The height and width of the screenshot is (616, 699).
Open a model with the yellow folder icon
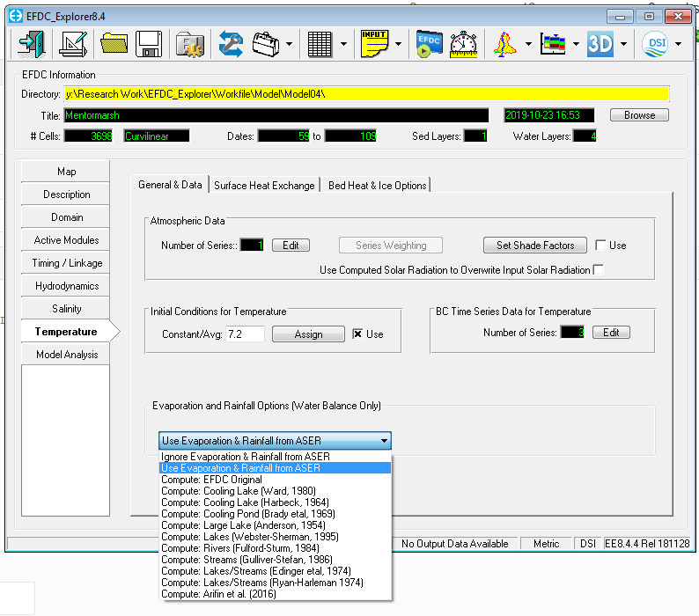click(114, 44)
